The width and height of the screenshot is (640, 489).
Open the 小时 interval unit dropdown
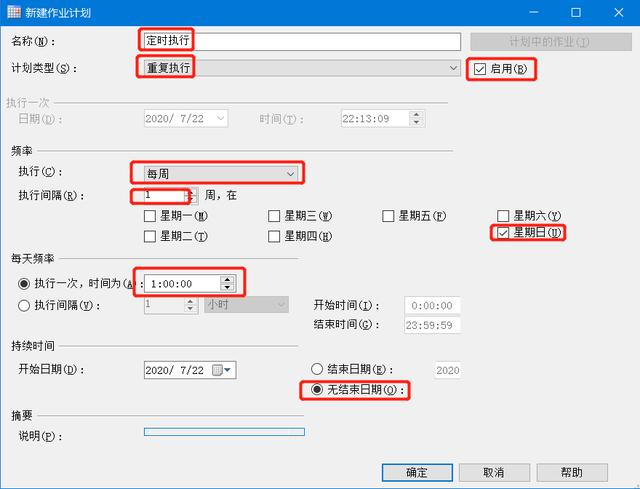tap(247, 305)
